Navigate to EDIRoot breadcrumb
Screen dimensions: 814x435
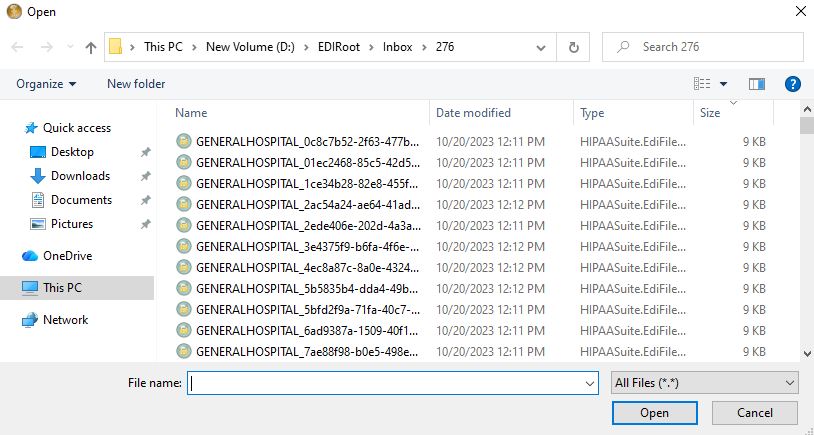[x=339, y=47]
